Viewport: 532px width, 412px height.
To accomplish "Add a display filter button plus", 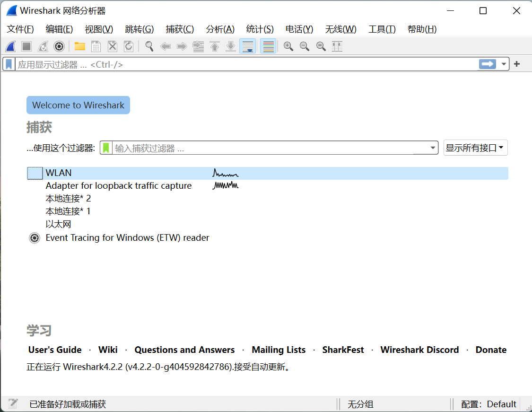I will pyautogui.click(x=517, y=64).
